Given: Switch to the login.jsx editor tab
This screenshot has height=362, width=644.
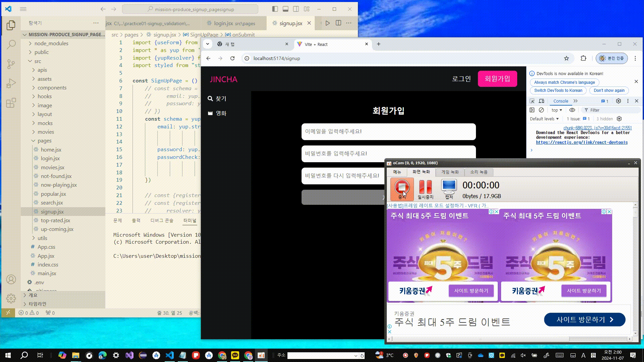Looking at the screenshot, I should point(234,23).
